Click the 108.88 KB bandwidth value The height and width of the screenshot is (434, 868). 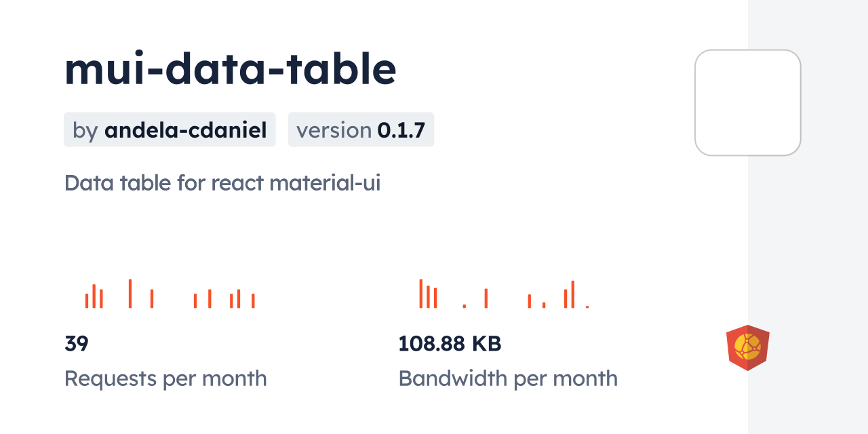450,344
